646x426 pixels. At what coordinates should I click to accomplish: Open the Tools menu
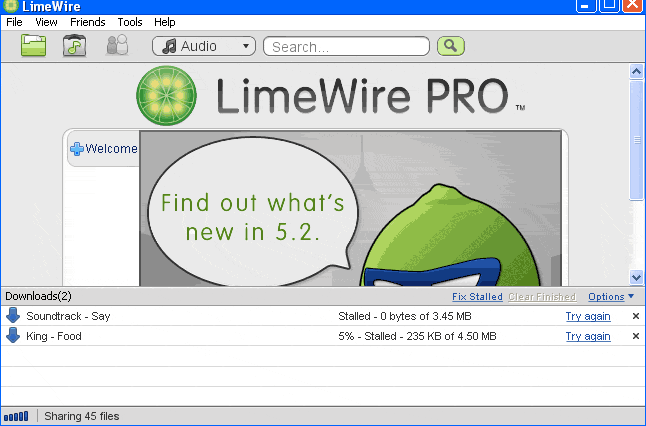click(x=130, y=22)
